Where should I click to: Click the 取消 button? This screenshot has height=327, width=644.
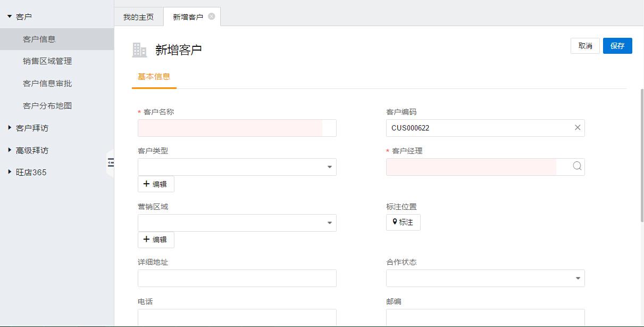[585, 46]
